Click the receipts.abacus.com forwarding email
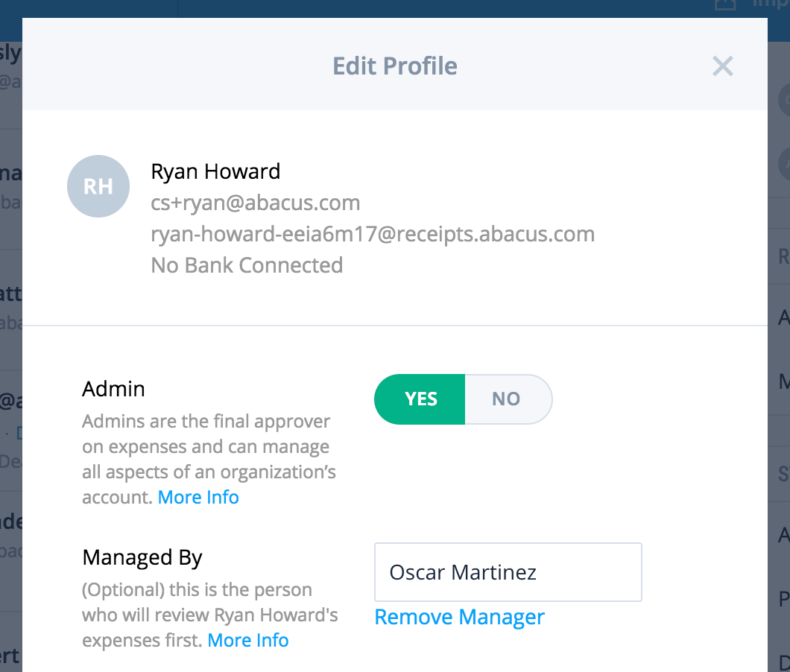 (x=373, y=234)
